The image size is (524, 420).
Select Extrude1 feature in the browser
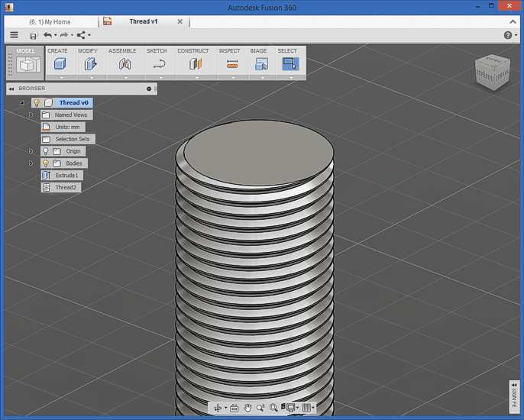66,176
